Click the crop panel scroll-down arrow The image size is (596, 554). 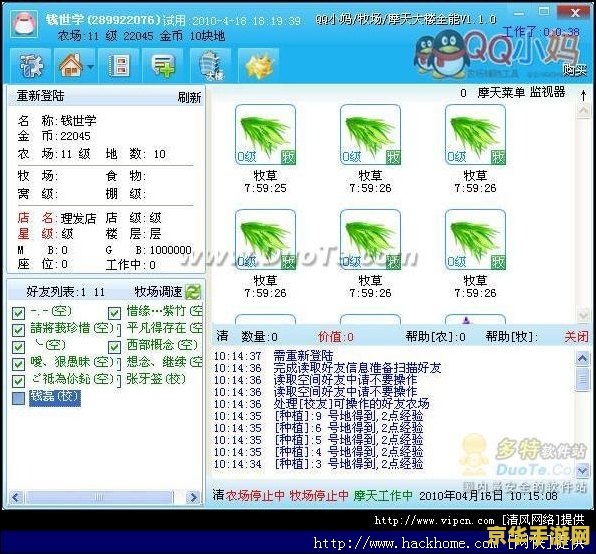point(583,315)
